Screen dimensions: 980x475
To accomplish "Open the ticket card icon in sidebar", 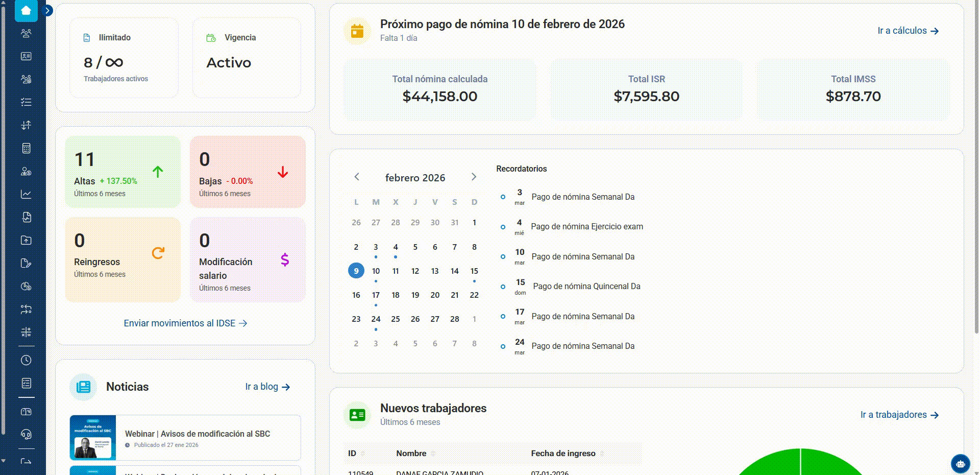I will point(26,412).
